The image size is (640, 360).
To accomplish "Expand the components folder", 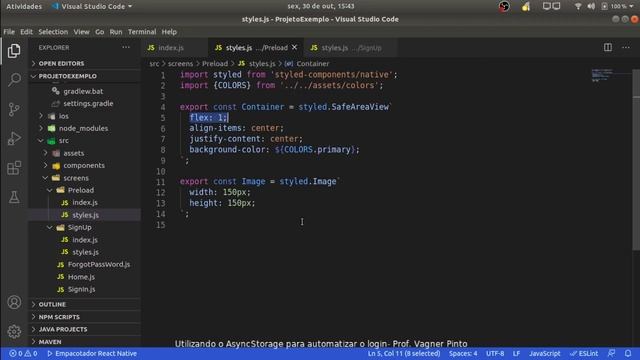I will [84, 165].
